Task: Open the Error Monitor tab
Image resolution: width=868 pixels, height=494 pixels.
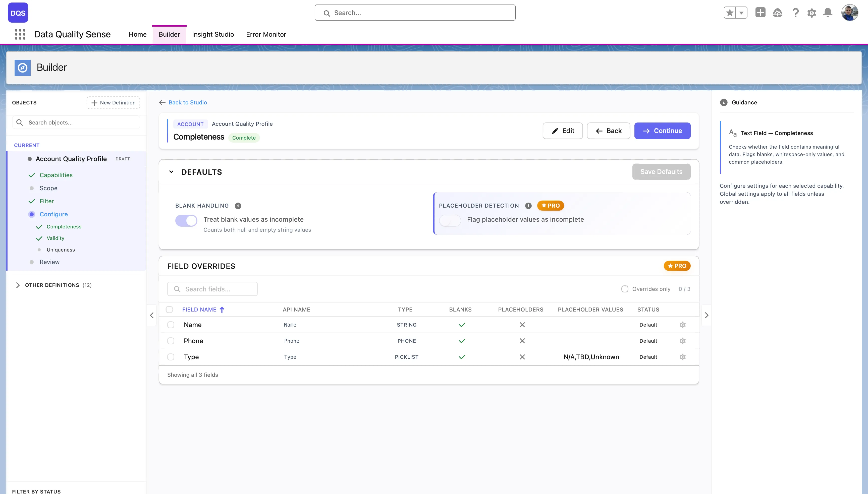Action: pos(266,34)
